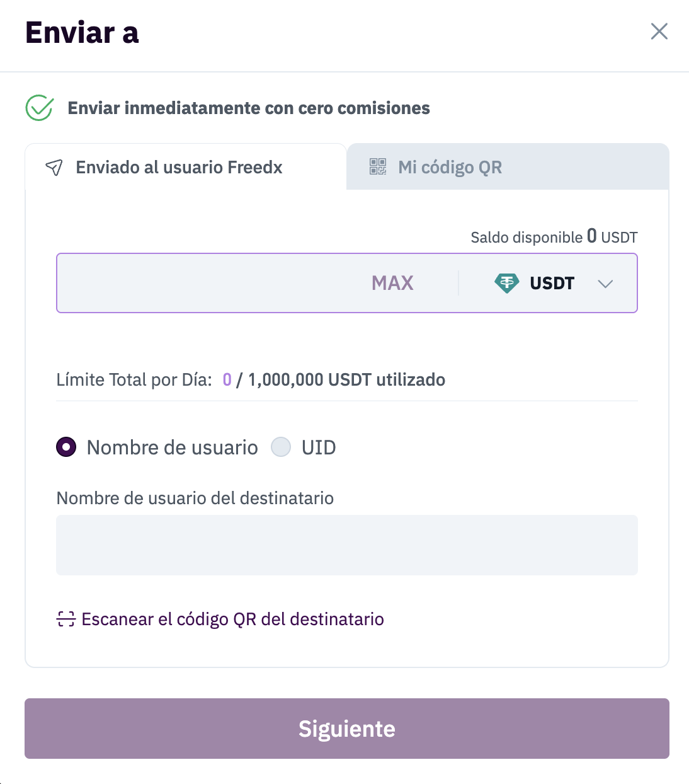Click the purple daily limit used value

[227, 380]
